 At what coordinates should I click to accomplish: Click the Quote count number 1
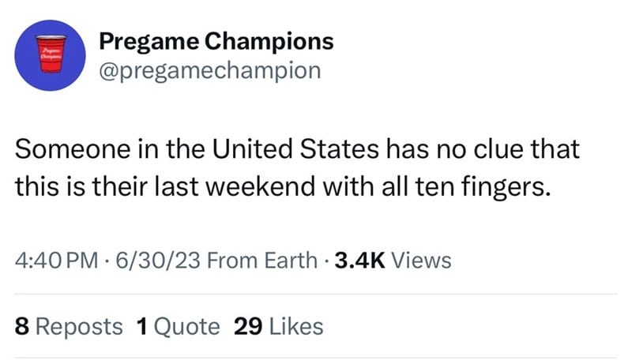click(x=142, y=326)
